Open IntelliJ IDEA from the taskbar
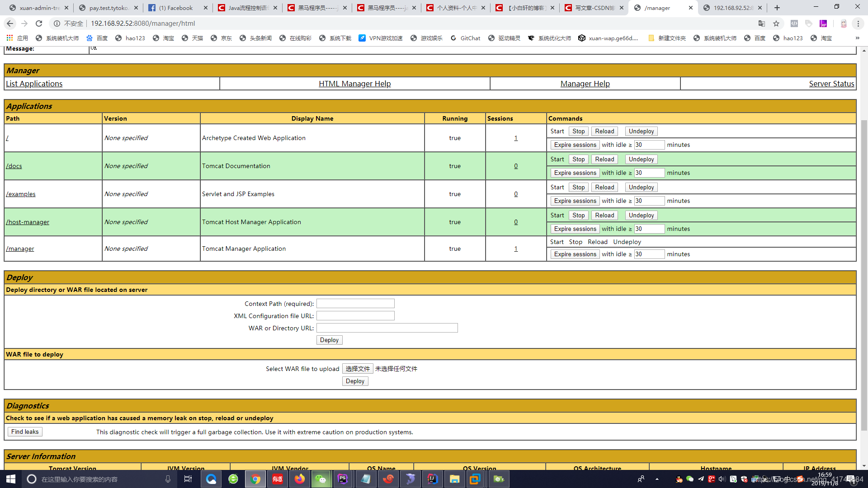 click(432, 479)
